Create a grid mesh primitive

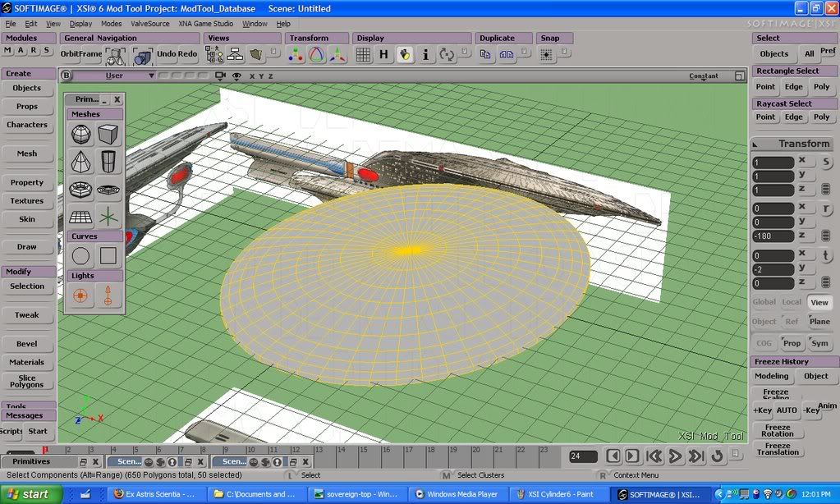click(81, 217)
